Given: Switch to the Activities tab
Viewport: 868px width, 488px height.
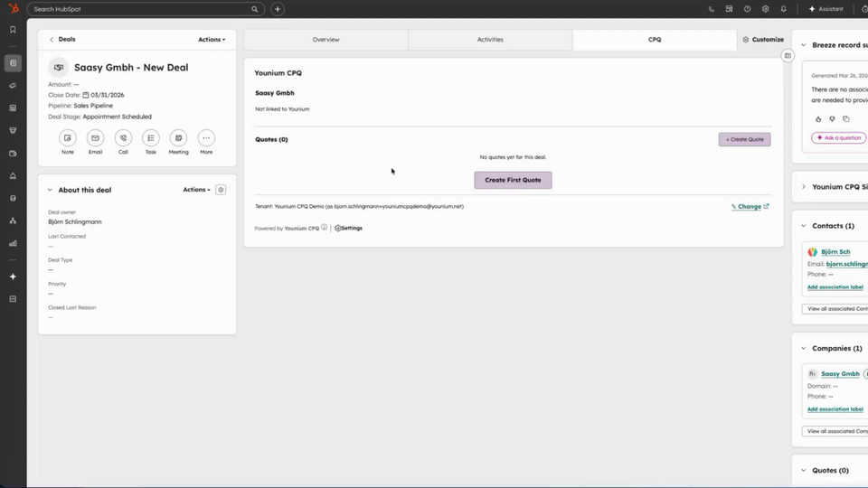Looking at the screenshot, I should tap(490, 40).
